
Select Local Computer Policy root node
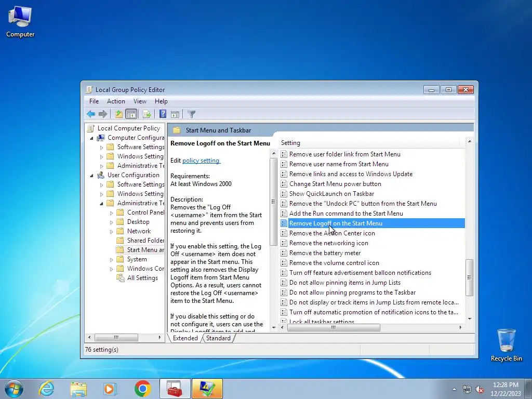(129, 128)
